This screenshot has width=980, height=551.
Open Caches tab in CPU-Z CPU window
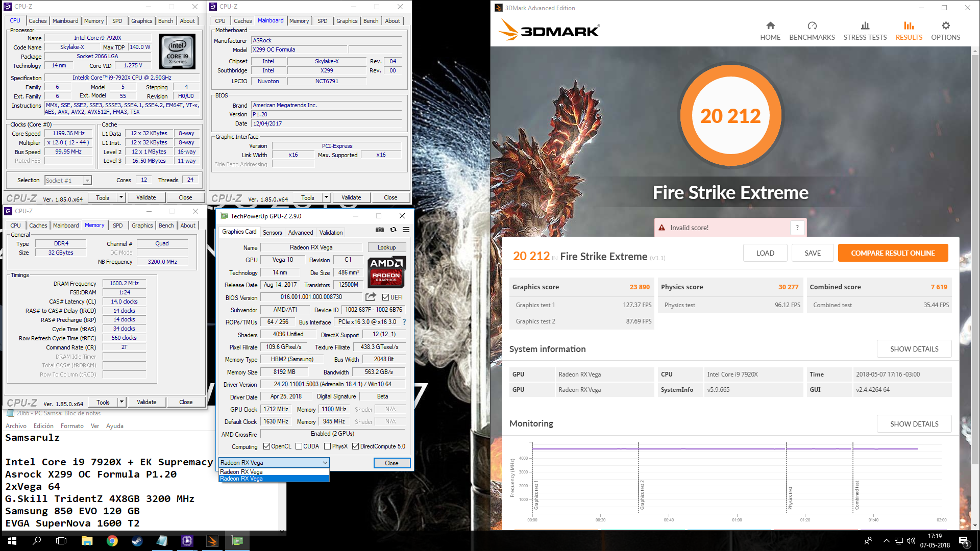click(x=37, y=21)
